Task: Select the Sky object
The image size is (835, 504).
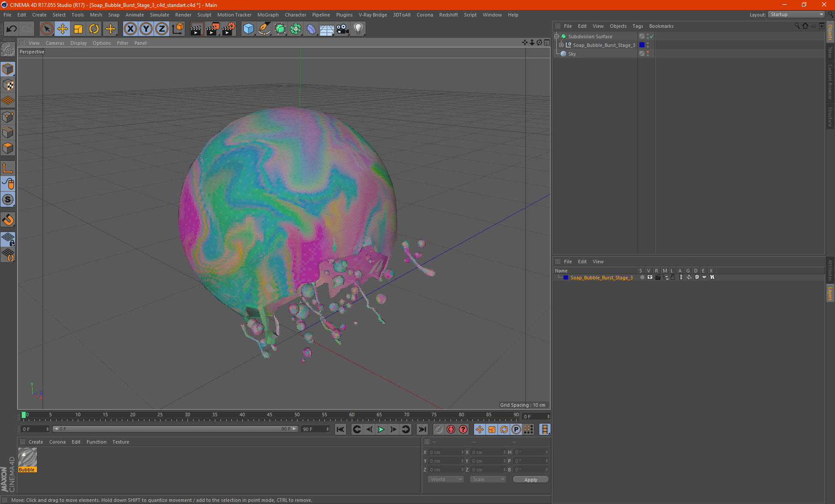Action: point(572,54)
